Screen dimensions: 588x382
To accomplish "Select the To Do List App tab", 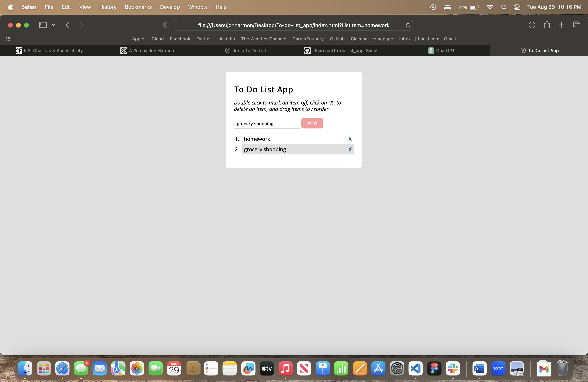I will point(539,51).
